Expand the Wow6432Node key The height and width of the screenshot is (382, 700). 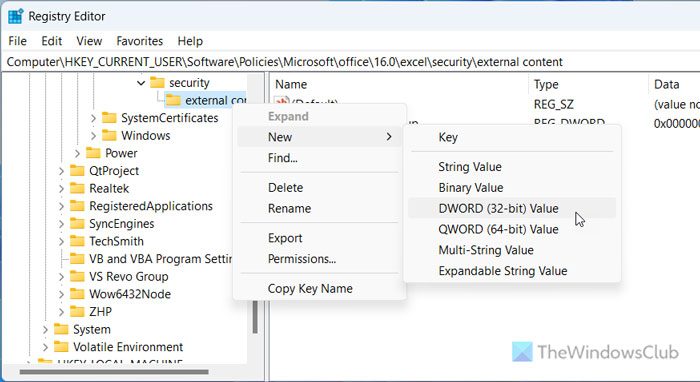tap(61, 295)
